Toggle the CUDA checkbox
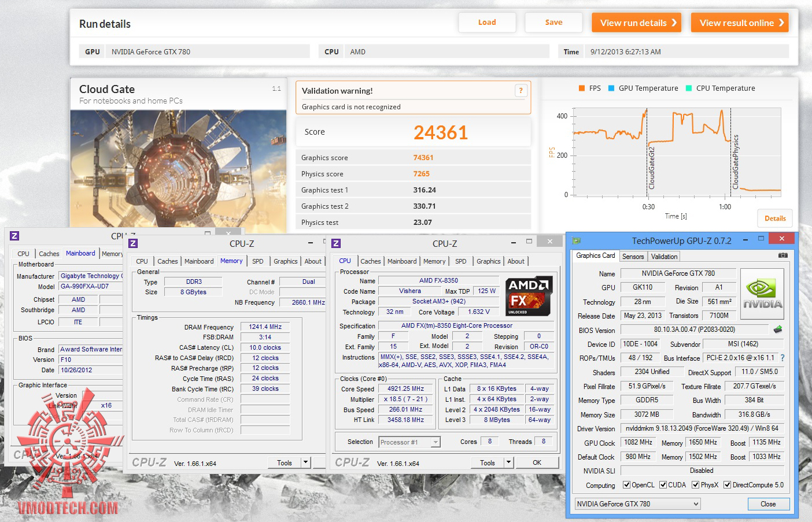Image resolution: width=812 pixels, height=522 pixels. (x=663, y=485)
